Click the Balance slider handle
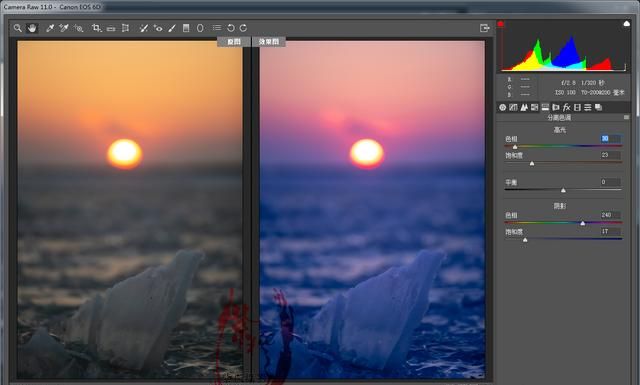 tap(563, 190)
